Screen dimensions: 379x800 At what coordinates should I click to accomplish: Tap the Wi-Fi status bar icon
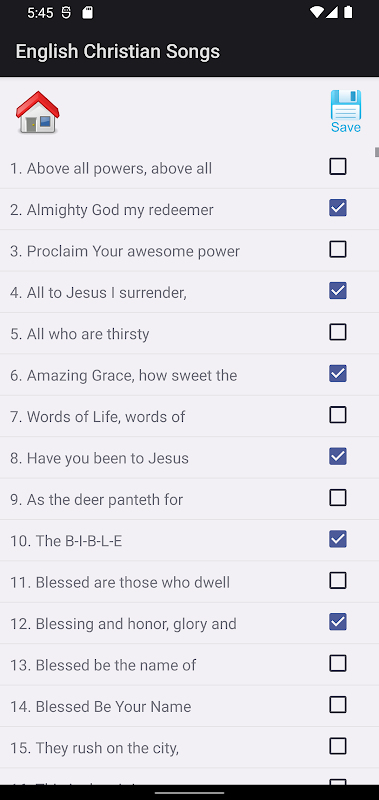[316, 12]
